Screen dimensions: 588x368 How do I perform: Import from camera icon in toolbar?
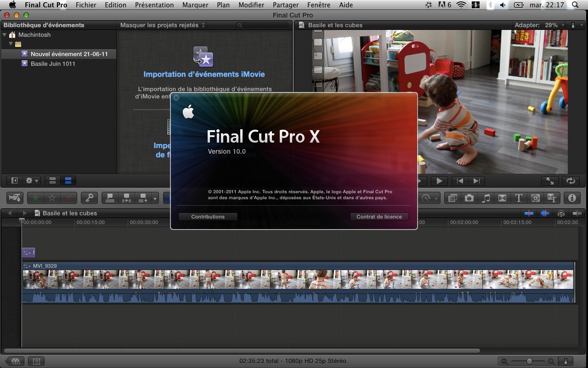(x=15, y=198)
